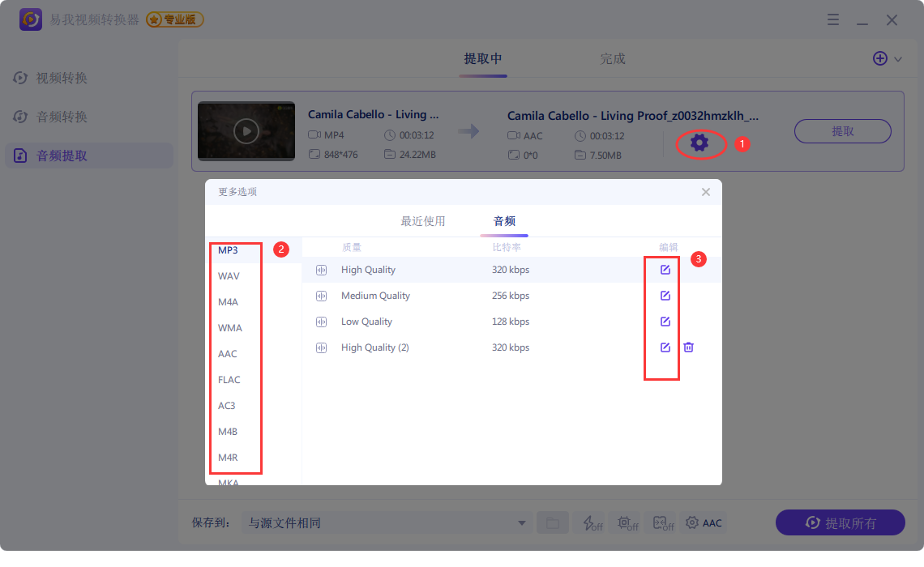Switch to the 最近使用 tab
This screenshot has height=567, width=924.
click(422, 221)
